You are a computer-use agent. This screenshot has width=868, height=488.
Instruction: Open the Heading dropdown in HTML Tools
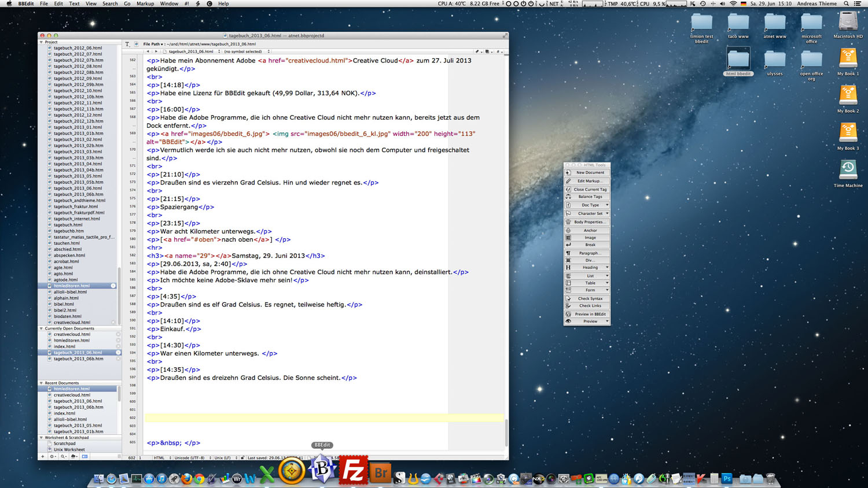click(587, 268)
